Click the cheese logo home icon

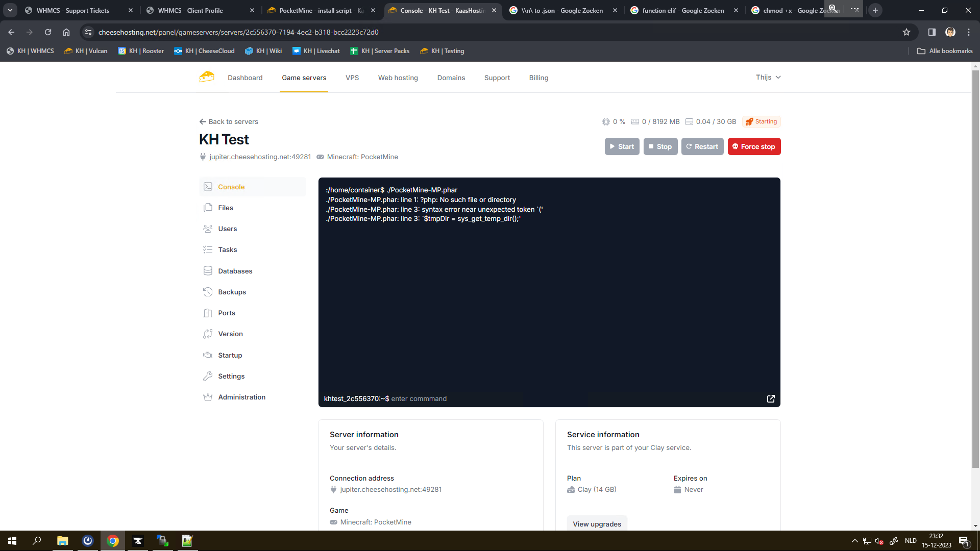point(207,78)
